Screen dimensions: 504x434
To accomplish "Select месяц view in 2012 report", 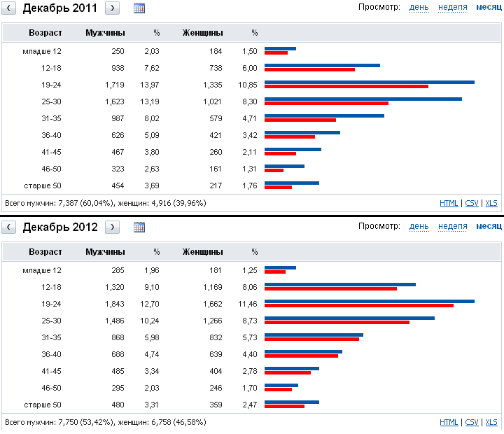I will point(489,226).
